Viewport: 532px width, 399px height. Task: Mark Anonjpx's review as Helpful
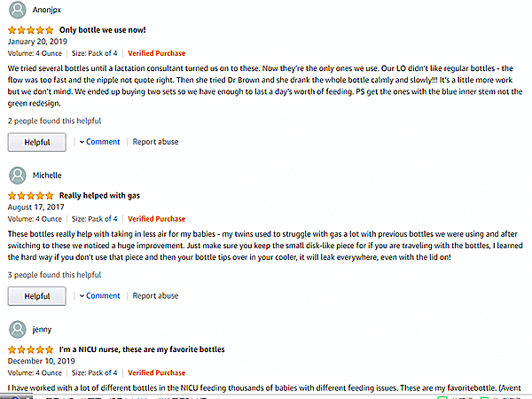(x=36, y=142)
